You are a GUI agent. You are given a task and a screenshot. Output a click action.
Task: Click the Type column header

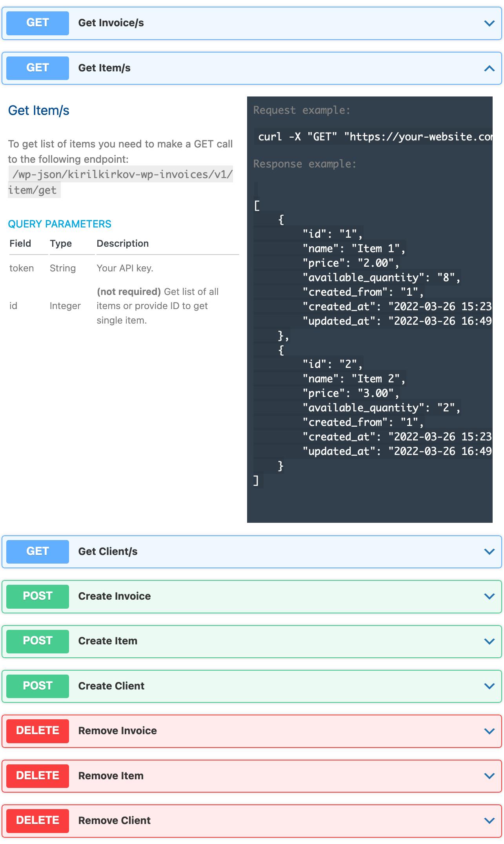[x=61, y=244]
